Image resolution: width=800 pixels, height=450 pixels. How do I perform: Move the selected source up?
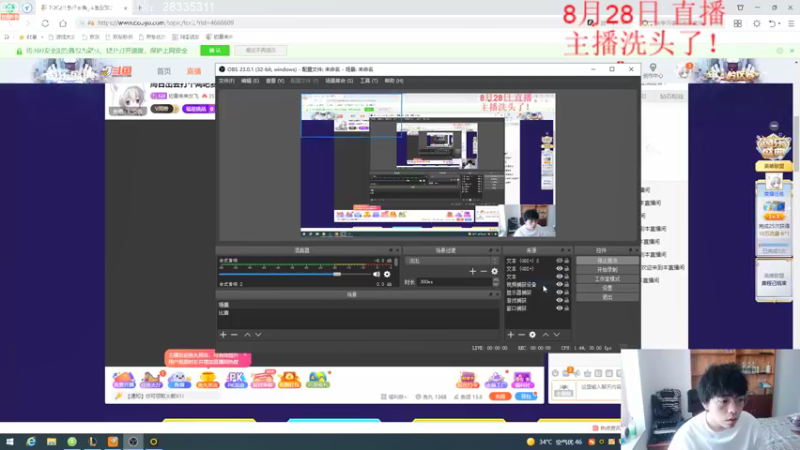click(545, 335)
